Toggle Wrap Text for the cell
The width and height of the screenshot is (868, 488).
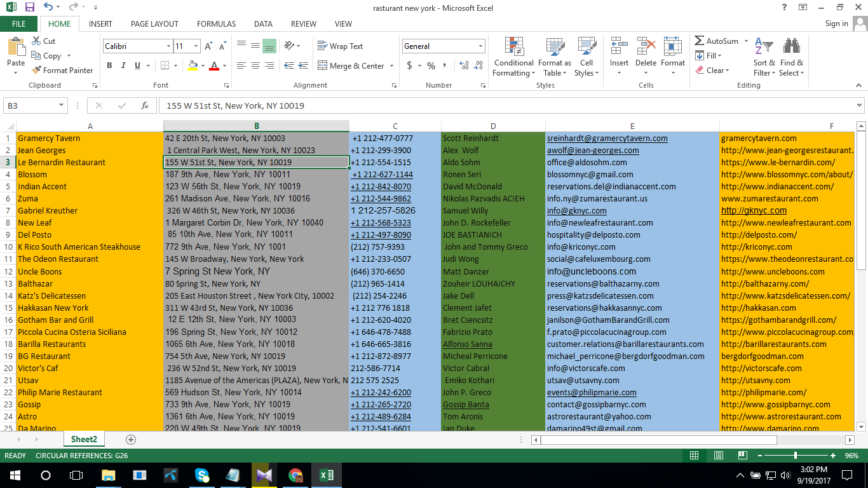[x=340, y=46]
